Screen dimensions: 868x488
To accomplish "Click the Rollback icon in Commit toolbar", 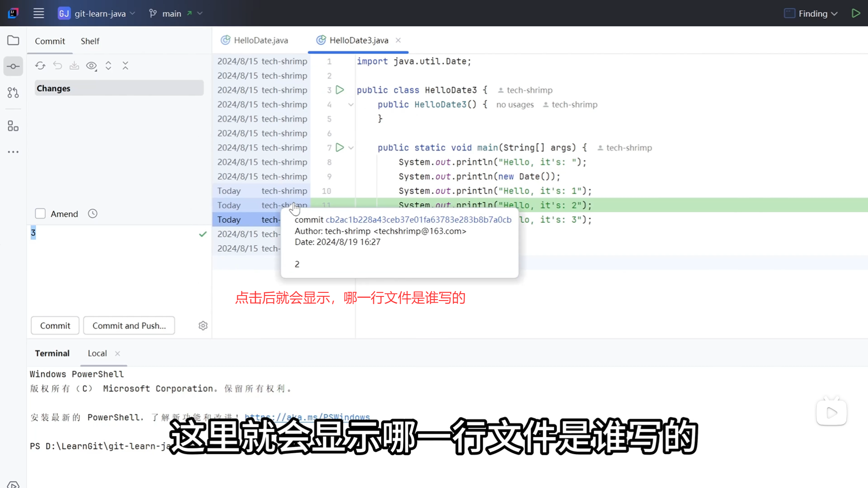I will [x=57, y=66].
